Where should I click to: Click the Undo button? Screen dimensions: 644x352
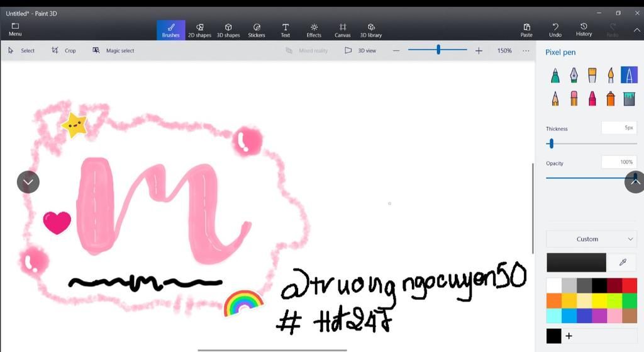pos(555,30)
